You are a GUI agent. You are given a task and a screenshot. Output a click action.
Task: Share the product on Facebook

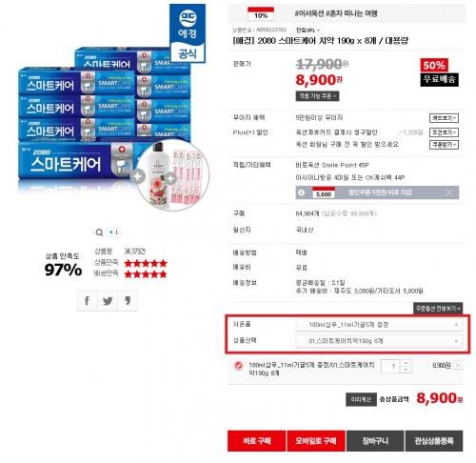[87, 300]
